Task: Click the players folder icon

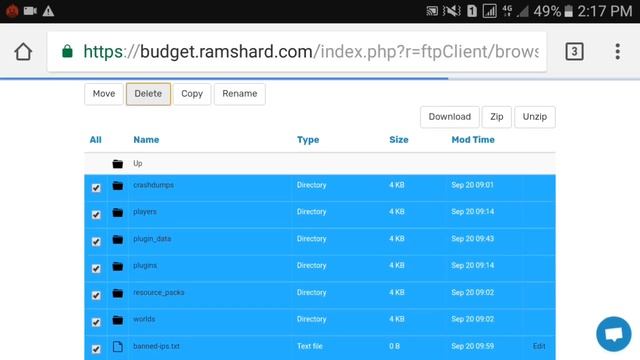Action: pos(118,212)
